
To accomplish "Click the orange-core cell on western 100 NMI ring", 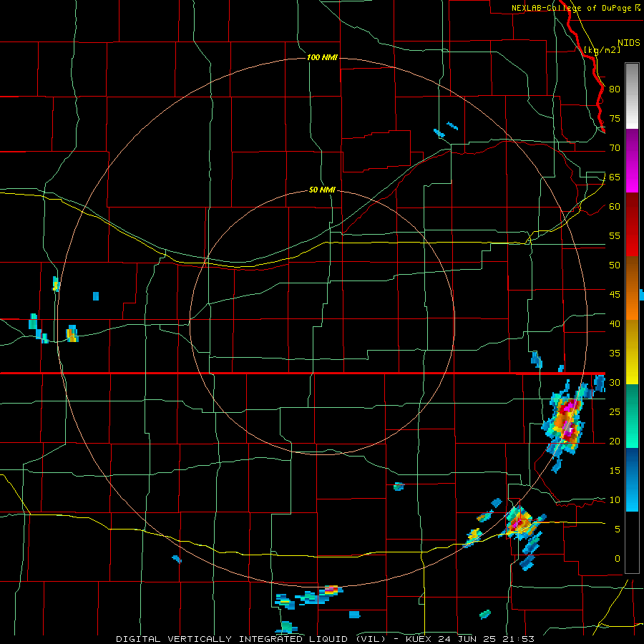I will point(72,333).
